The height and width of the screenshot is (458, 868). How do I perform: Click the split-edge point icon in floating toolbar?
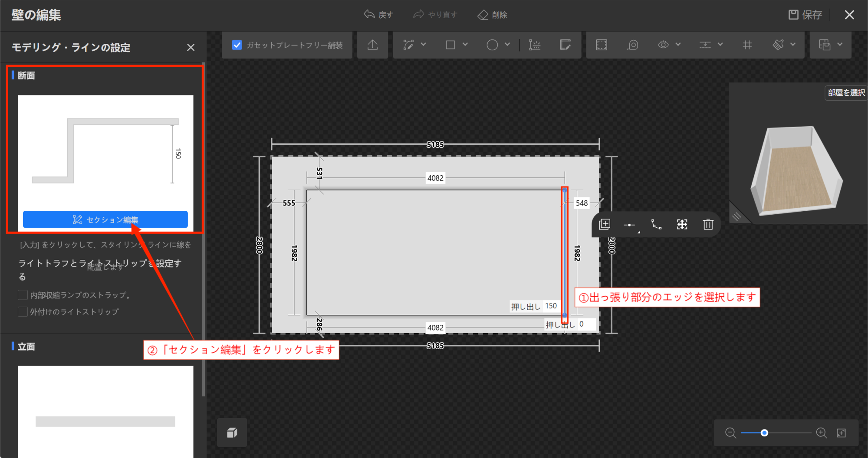[629, 225]
